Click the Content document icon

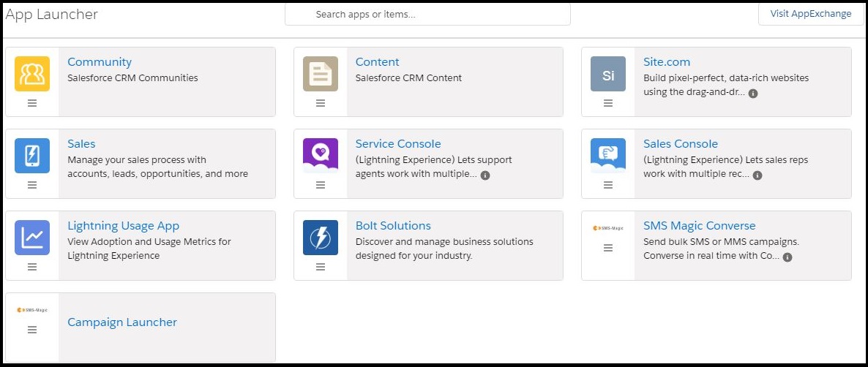[x=321, y=74]
